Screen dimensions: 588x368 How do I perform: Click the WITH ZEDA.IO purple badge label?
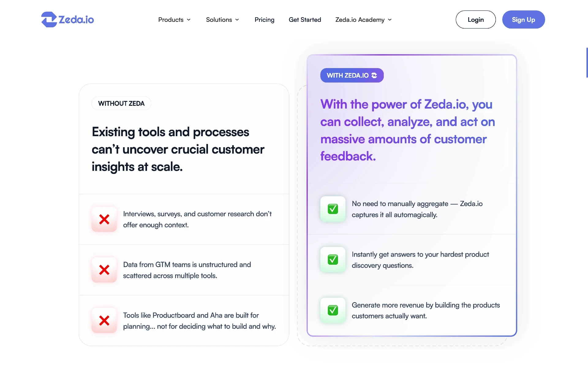[x=352, y=75]
